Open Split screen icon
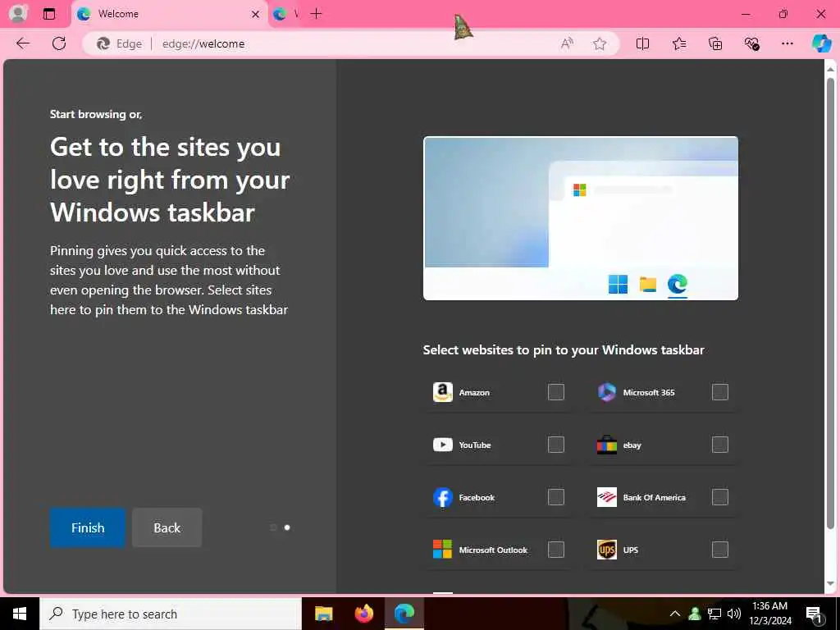840x630 pixels. [x=642, y=44]
